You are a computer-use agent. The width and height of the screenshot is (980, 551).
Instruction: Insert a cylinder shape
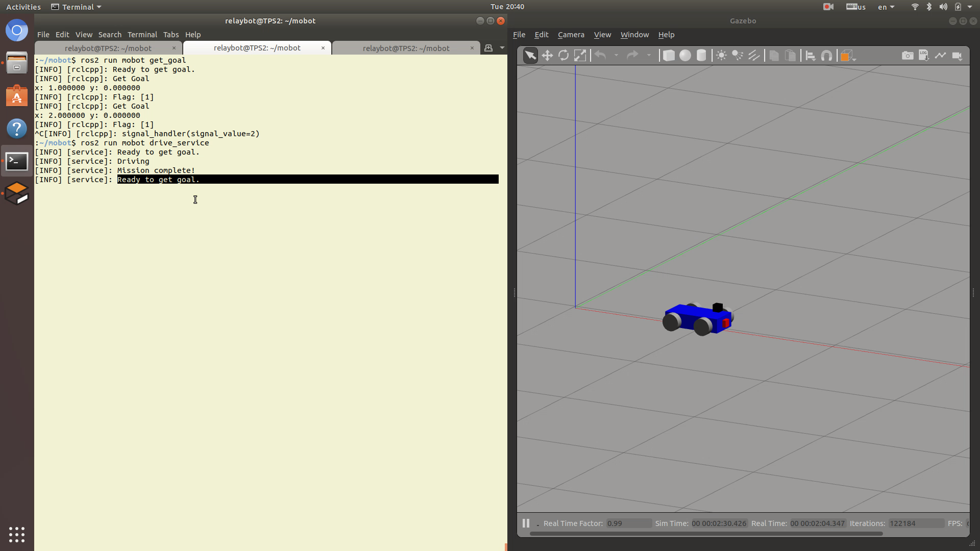pos(701,56)
